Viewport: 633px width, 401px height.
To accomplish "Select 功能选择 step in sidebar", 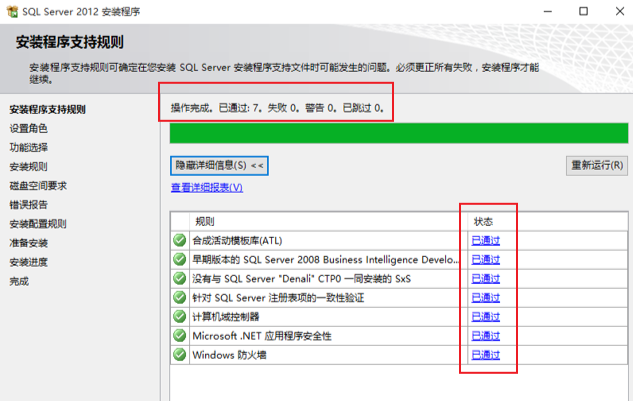I will point(29,147).
